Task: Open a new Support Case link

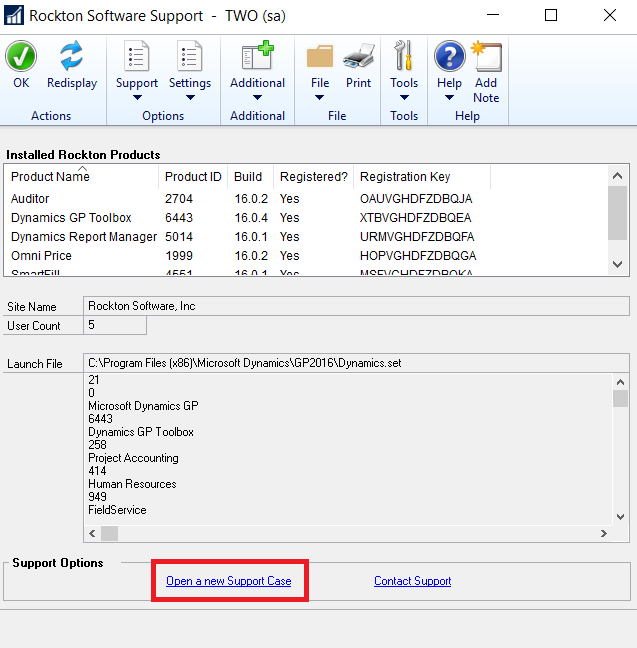Action: pos(229,581)
